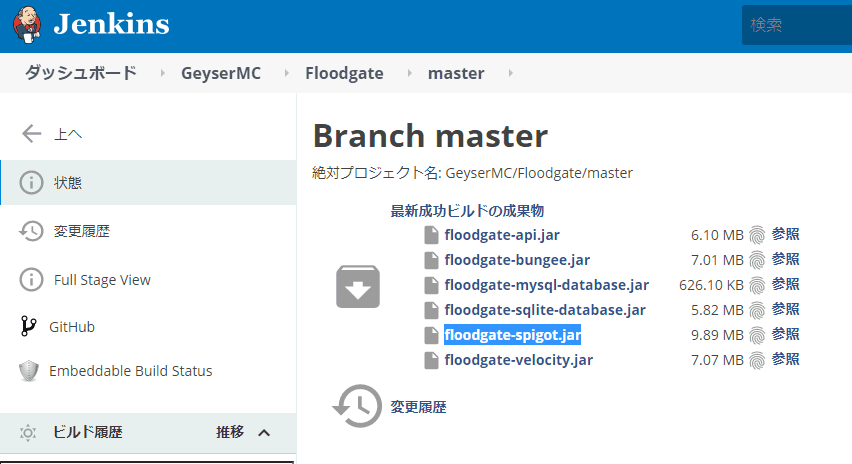The image size is (852, 464).
Task: Open 最新成功ビルドの成果物 link
Action: pyautogui.click(x=467, y=211)
